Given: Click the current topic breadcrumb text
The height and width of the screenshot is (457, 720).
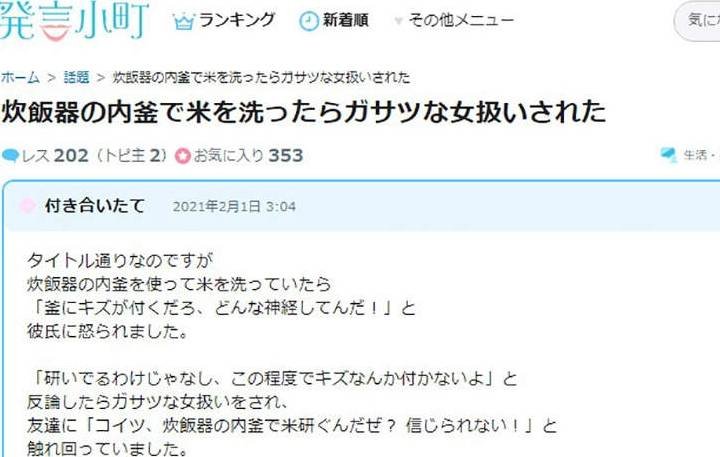Looking at the screenshot, I should point(261,78).
